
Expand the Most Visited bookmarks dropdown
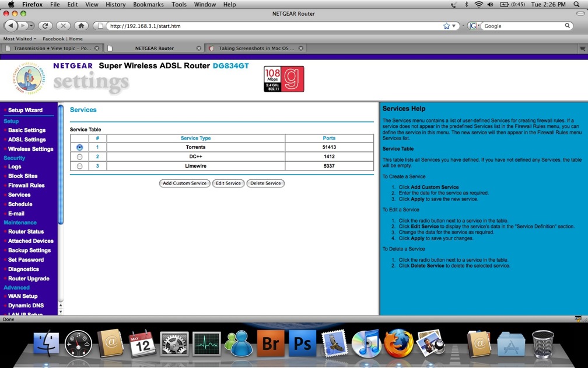tap(20, 39)
